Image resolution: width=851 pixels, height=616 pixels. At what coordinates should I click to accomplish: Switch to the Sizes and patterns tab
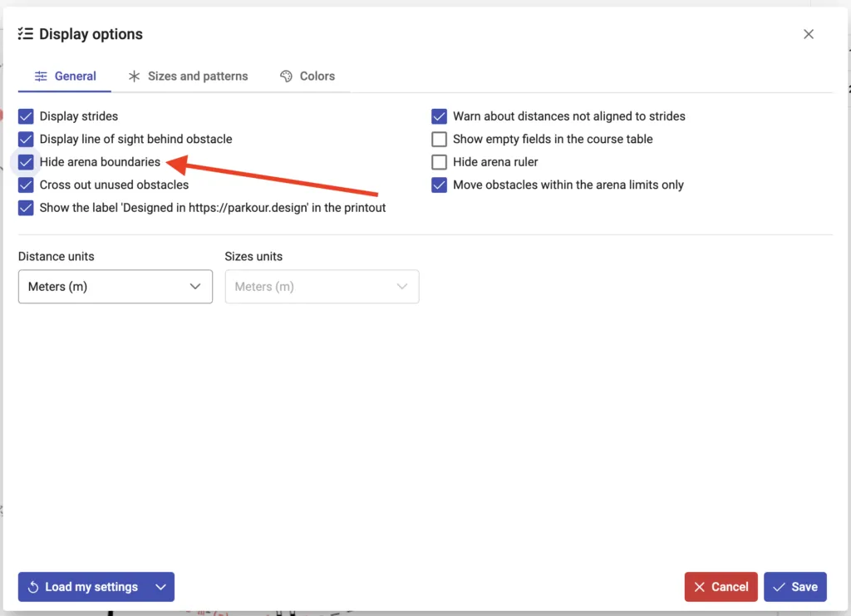[188, 76]
